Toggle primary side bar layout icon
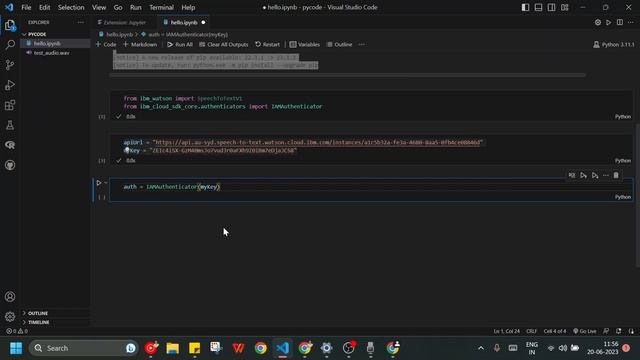 coord(525,7)
